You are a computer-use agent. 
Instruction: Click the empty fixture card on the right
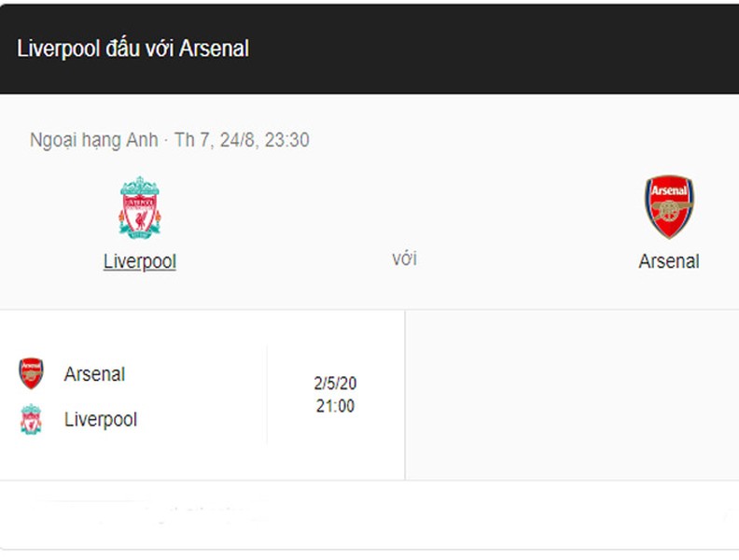pyautogui.click(x=572, y=395)
